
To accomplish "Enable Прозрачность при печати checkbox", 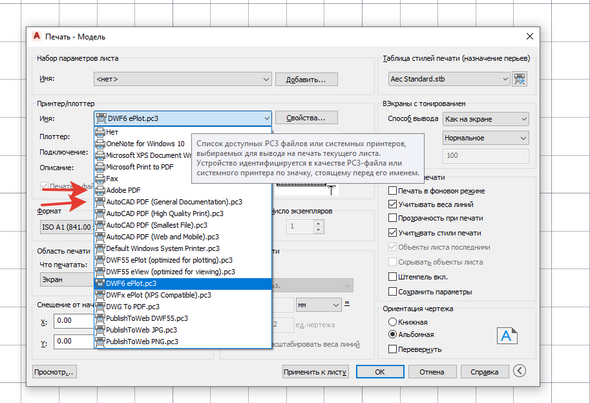I will pos(392,217).
